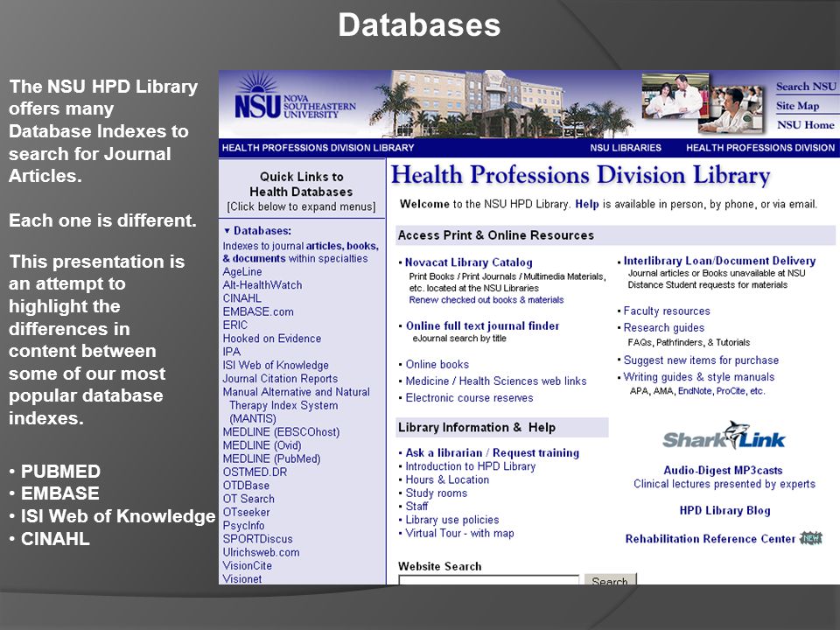Open Rehabilitation Reference Center link
This screenshot has width=840, height=630.
710,539
